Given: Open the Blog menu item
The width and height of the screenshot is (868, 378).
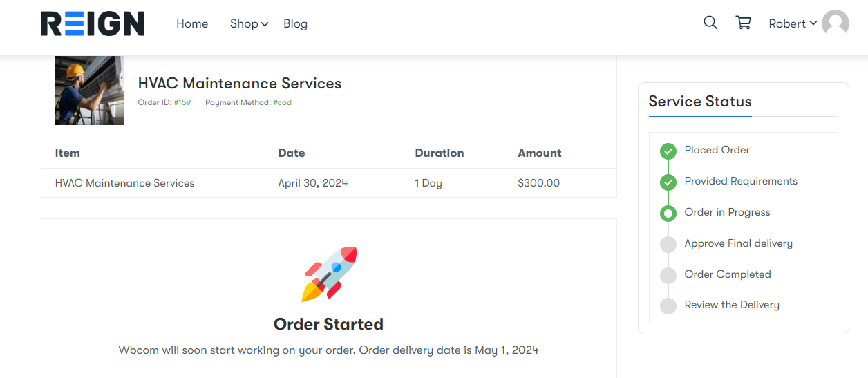Looking at the screenshot, I should (295, 23).
